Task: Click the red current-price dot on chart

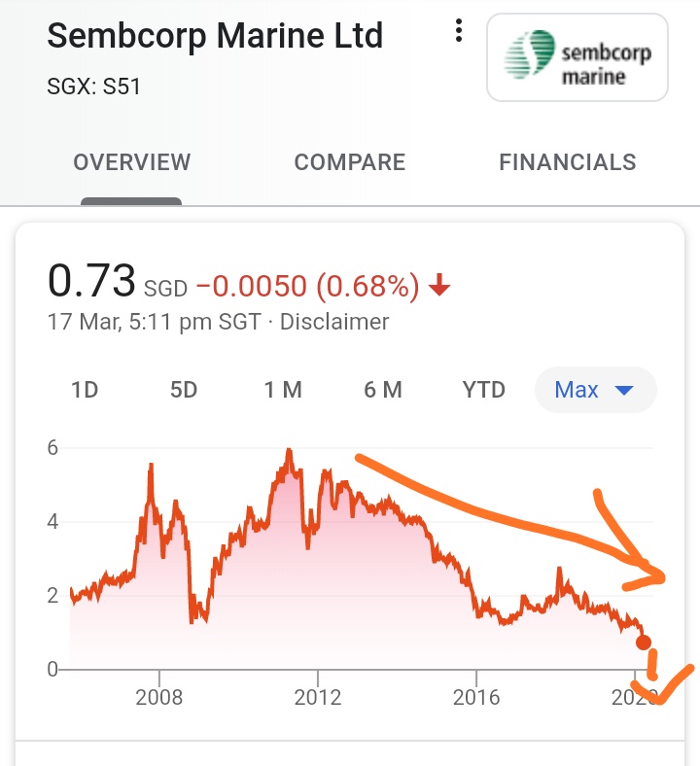Action: [643, 642]
